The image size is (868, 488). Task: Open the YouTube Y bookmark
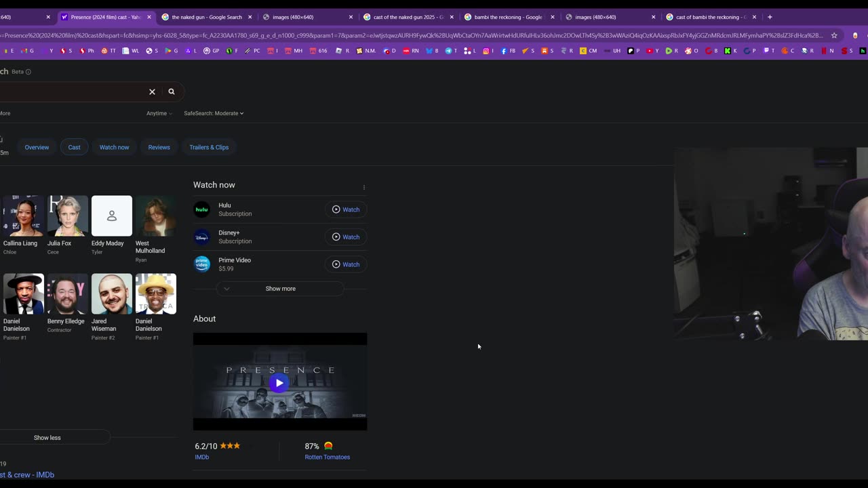click(652, 50)
